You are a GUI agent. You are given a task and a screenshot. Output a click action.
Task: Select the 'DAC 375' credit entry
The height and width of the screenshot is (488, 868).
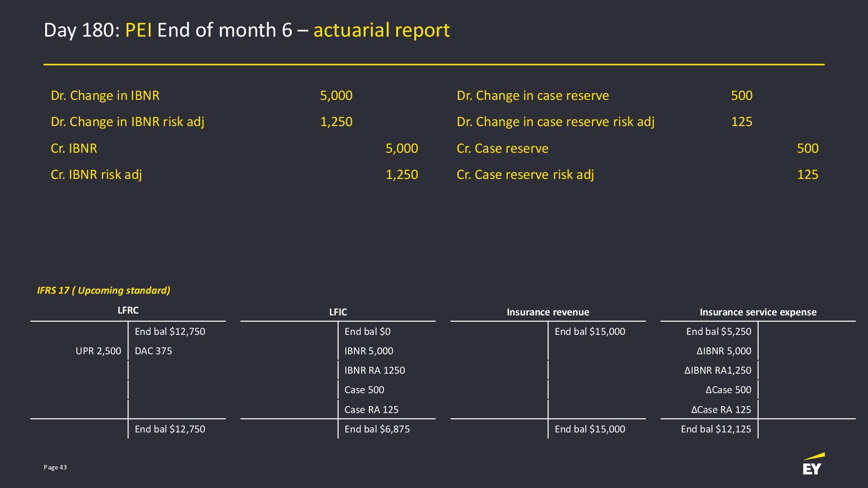coord(153,351)
